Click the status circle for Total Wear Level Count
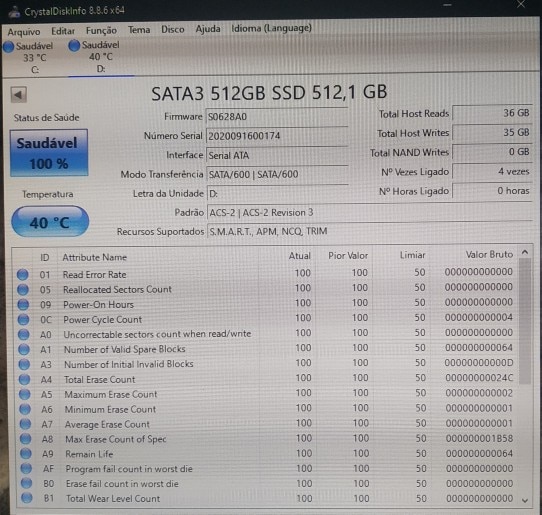 (x=26, y=498)
